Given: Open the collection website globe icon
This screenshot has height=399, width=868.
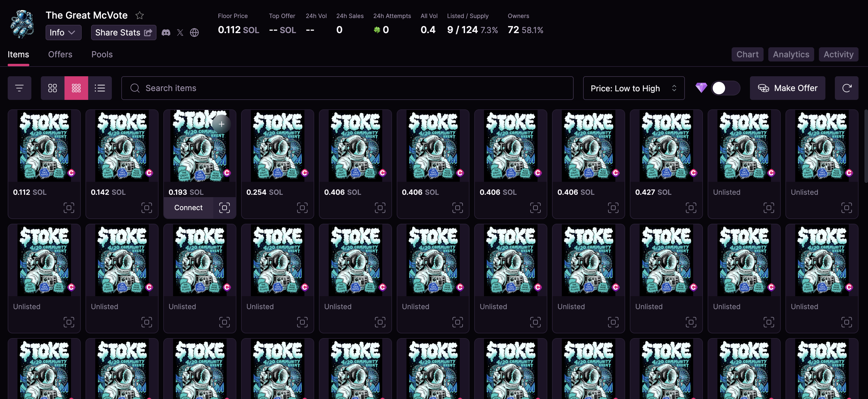Looking at the screenshot, I should (x=194, y=32).
